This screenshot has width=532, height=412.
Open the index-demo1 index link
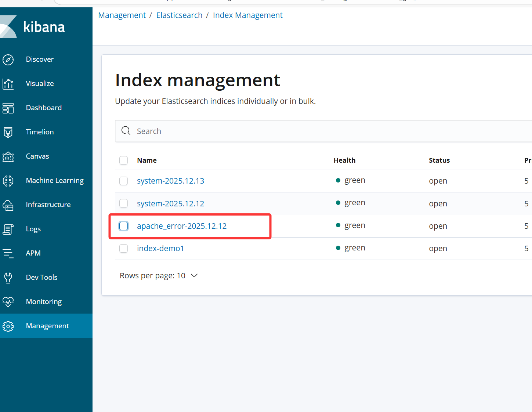click(x=160, y=249)
